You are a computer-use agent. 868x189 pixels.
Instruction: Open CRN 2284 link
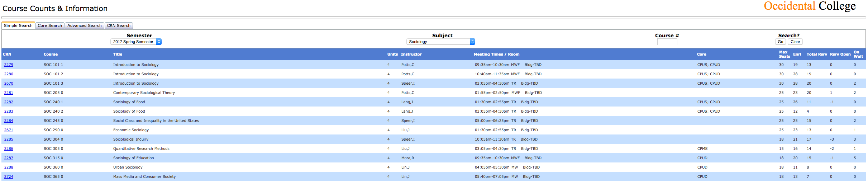(9, 121)
